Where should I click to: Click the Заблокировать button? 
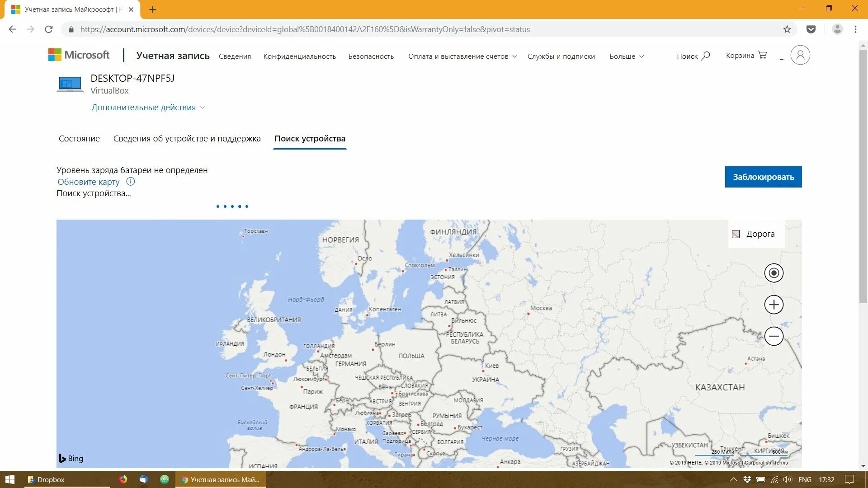click(x=763, y=177)
